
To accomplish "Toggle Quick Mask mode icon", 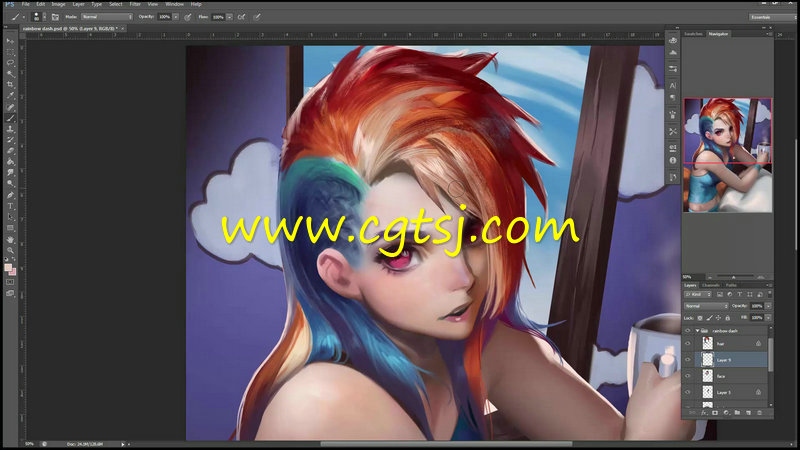I will tap(10, 282).
